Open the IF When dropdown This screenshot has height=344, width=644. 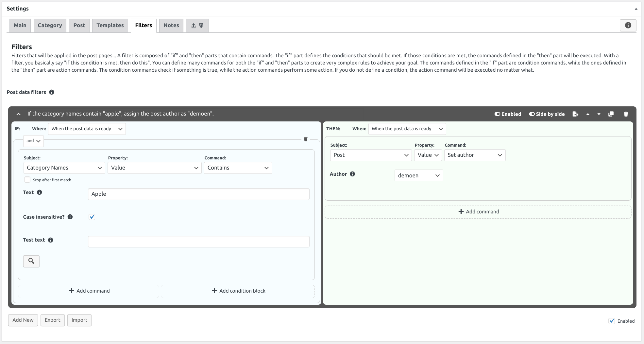(87, 129)
